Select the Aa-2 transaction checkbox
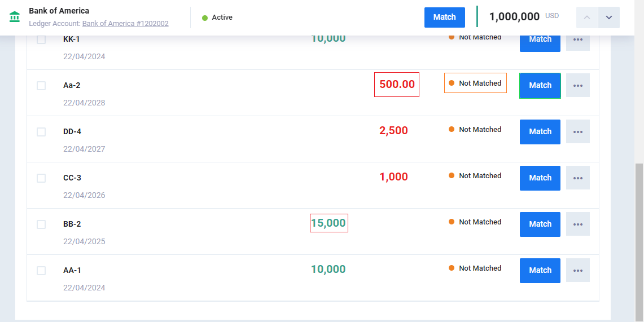Viewport: 644px width, 322px height. 41,86
